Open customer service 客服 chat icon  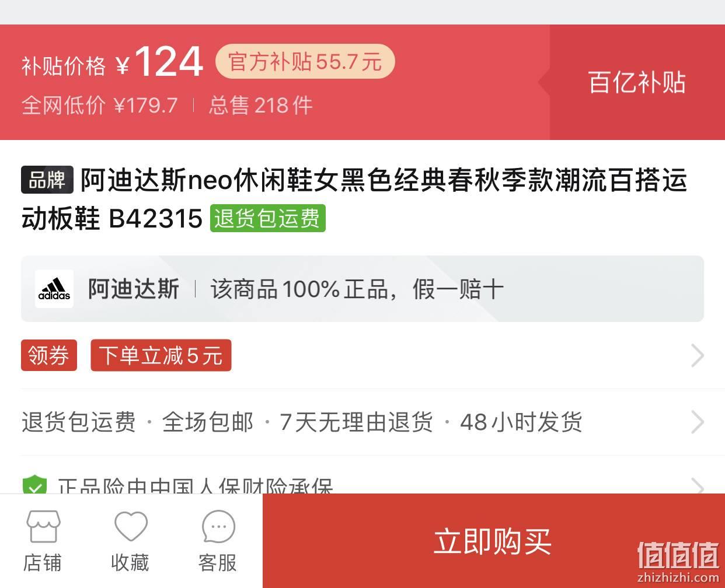click(x=218, y=541)
